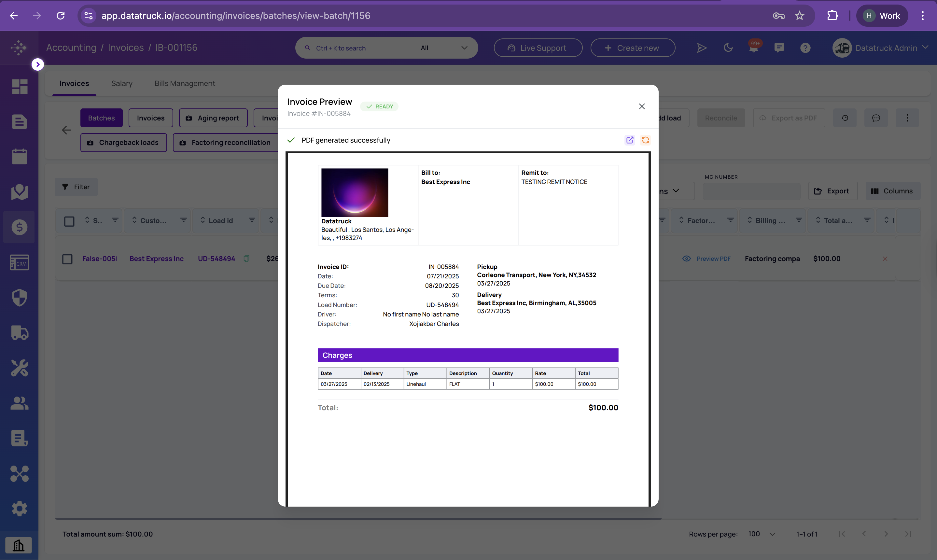The width and height of the screenshot is (937, 560).
Task: Click the send paper-plane icon
Action: (702, 48)
